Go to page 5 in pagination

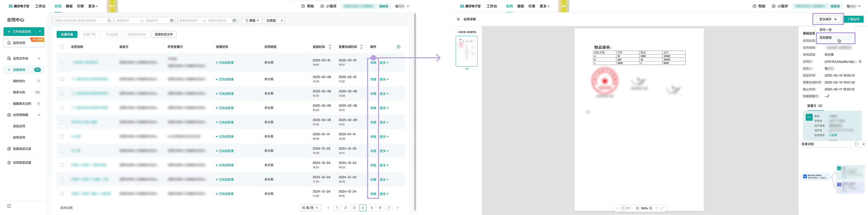[x=372, y=208]
